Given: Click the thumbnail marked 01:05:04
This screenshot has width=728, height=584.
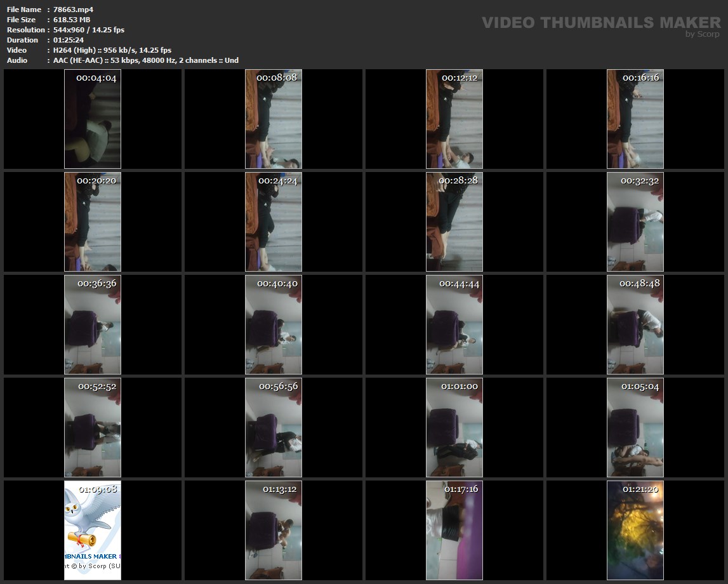Looking at the screenshot, I should click(635, 427).
